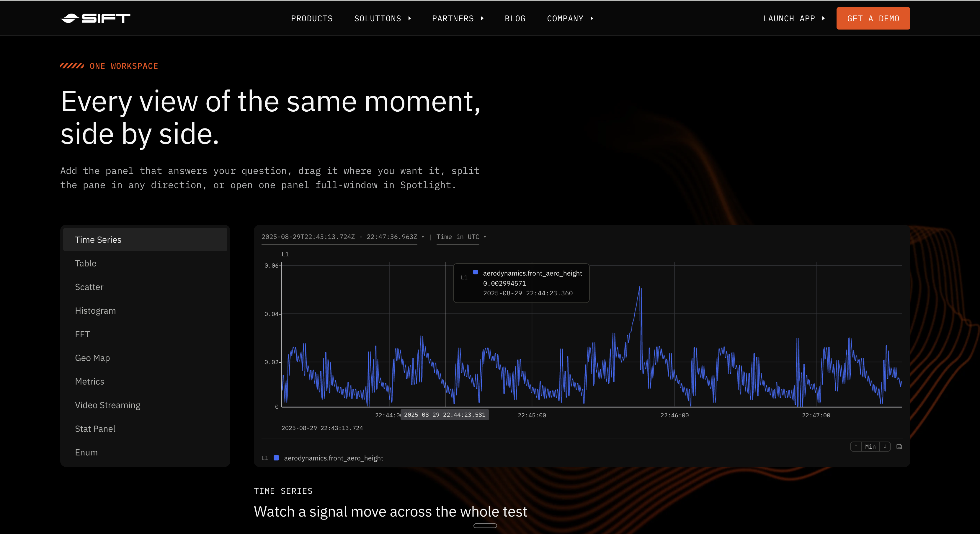980x534 pixels.
Task: Go to the Blog page
Action: (515, 18)
